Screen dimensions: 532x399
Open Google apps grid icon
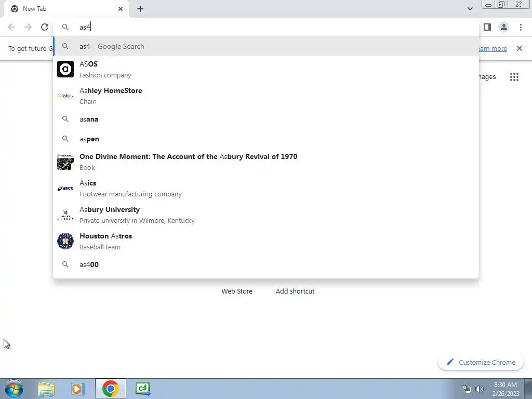point(514,77)
